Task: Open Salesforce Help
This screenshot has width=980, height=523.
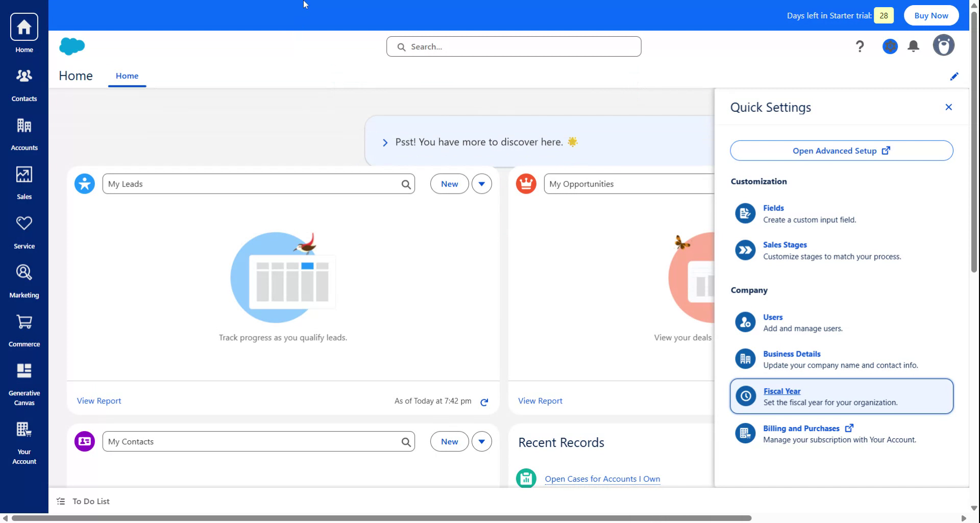Action: [x=860, y=46]
